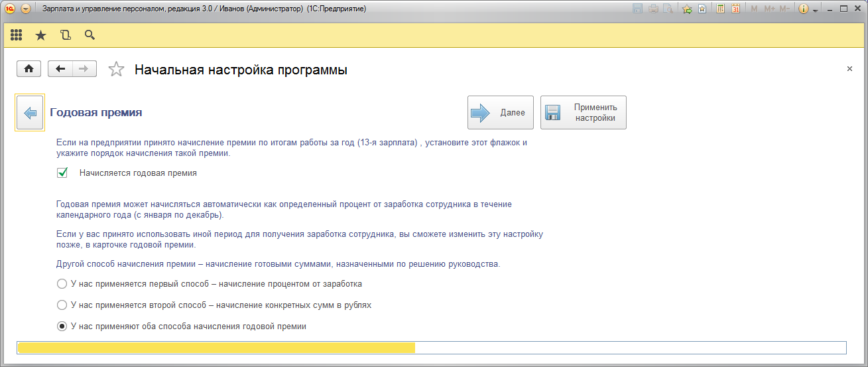Toggle Начисляется годовая премия checkbox

point(63,173)
